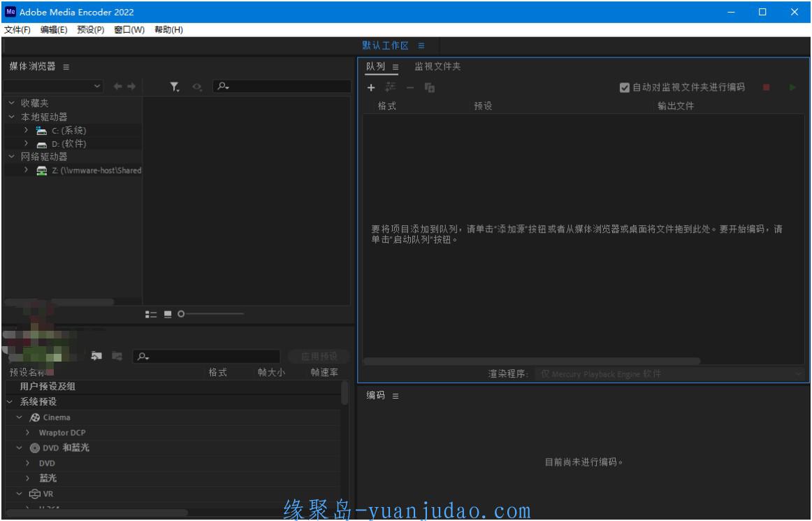Duplicate the selected queue item

[429, 87]
